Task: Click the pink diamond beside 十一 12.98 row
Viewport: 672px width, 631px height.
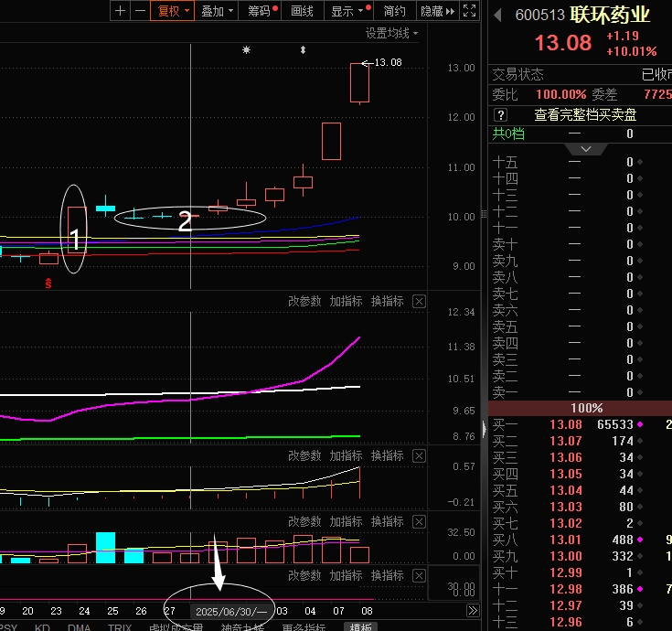Action: coord(640,589)
